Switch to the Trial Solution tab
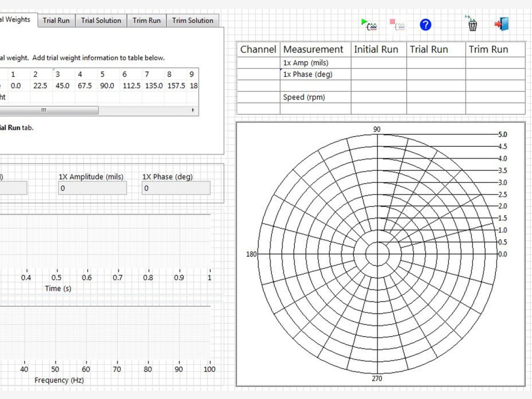Screen dimensions: 532x399 (x=101, y=20)
